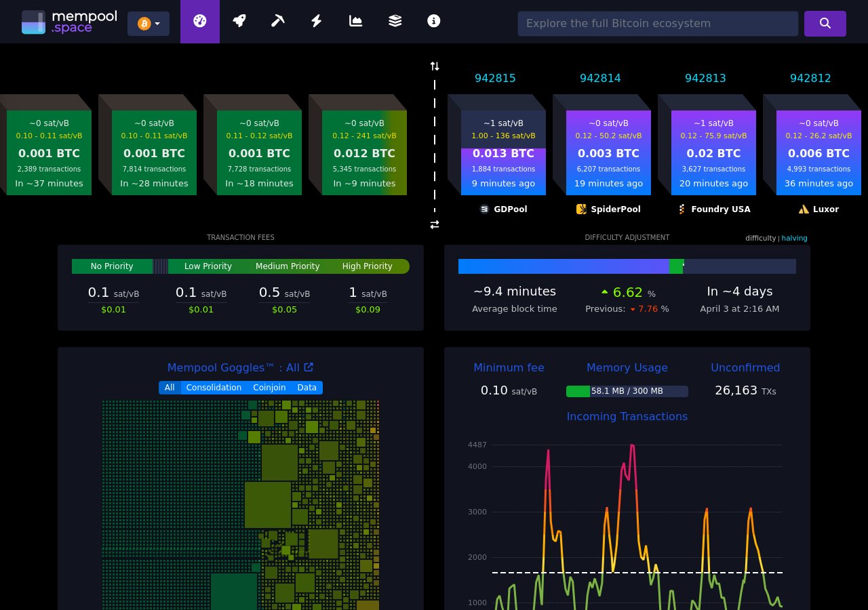Switch to the halving view
This screenshot has width=868, height=610.
(794, 238)
